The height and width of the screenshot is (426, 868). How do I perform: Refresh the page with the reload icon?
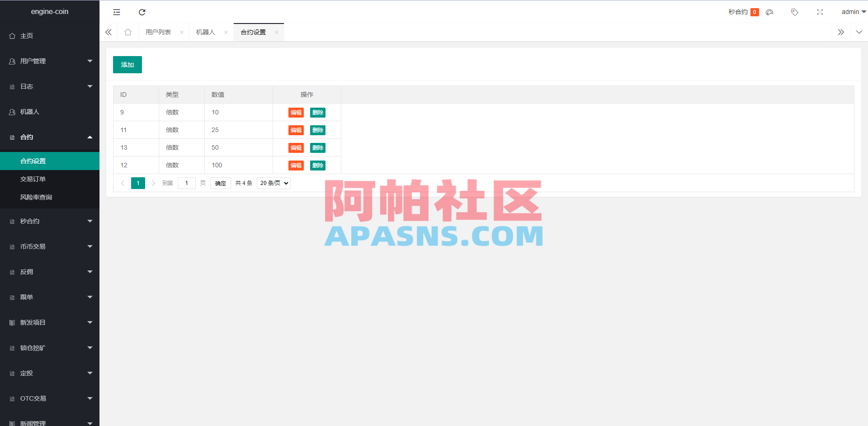point(142,12)
